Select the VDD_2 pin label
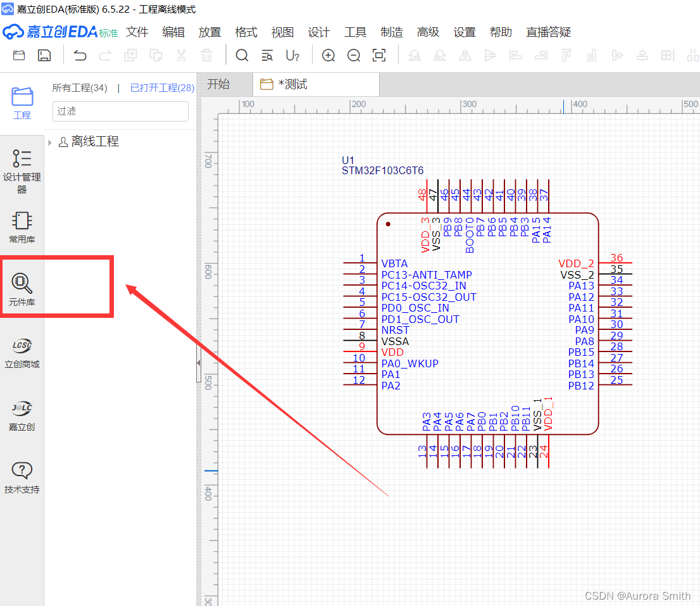 (x=576, y=263)
